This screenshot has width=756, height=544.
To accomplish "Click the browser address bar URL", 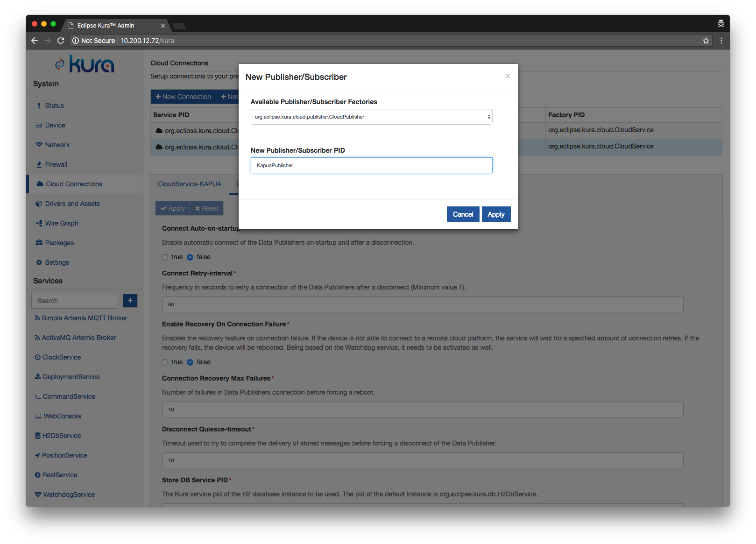I will pyautogui.click(x=148, y=41).
